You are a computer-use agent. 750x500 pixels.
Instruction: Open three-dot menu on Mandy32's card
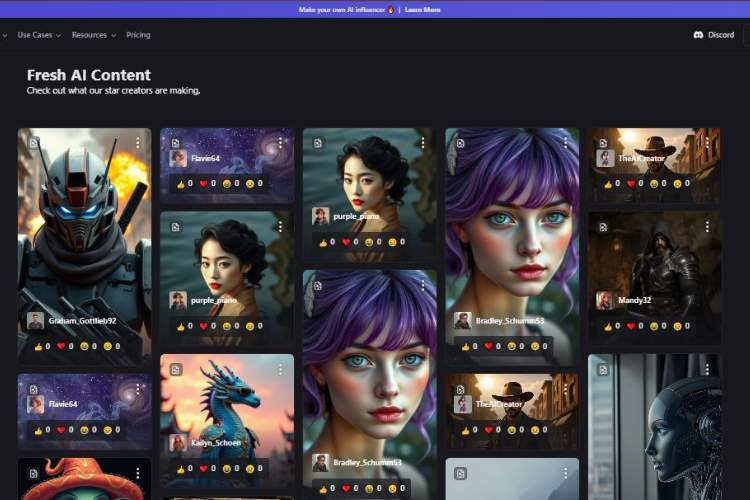point(707,227)
